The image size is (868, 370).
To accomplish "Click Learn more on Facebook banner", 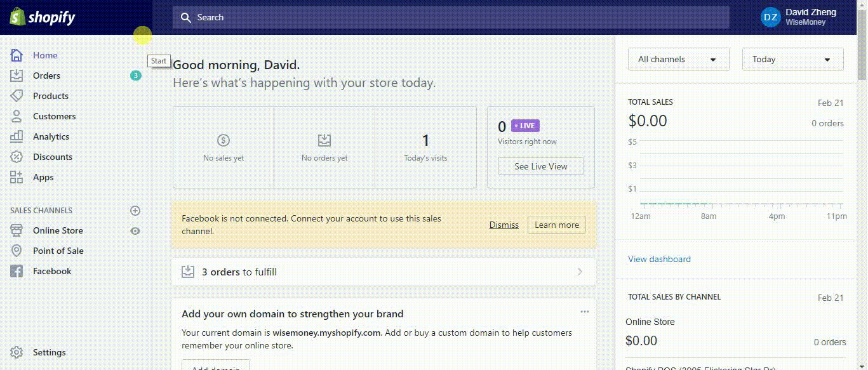I will (557, 225).
